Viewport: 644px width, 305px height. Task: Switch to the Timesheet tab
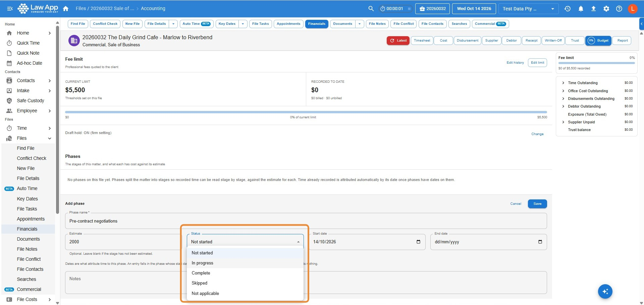click(x=422, y=41)
